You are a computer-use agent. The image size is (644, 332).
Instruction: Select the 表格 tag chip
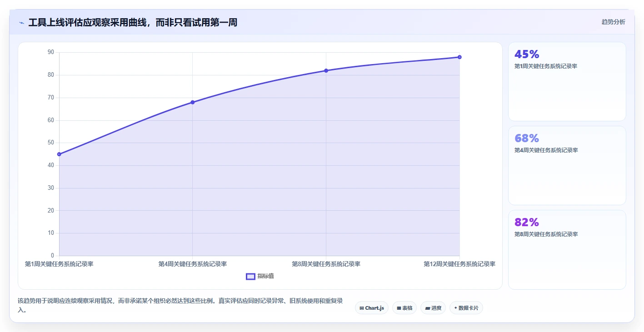click(x=404, y=308)
